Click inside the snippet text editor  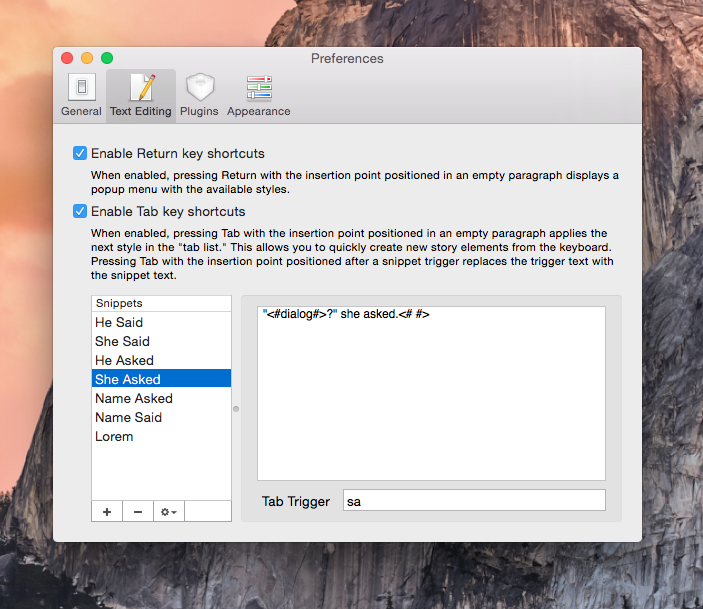(x=431, y=393)
